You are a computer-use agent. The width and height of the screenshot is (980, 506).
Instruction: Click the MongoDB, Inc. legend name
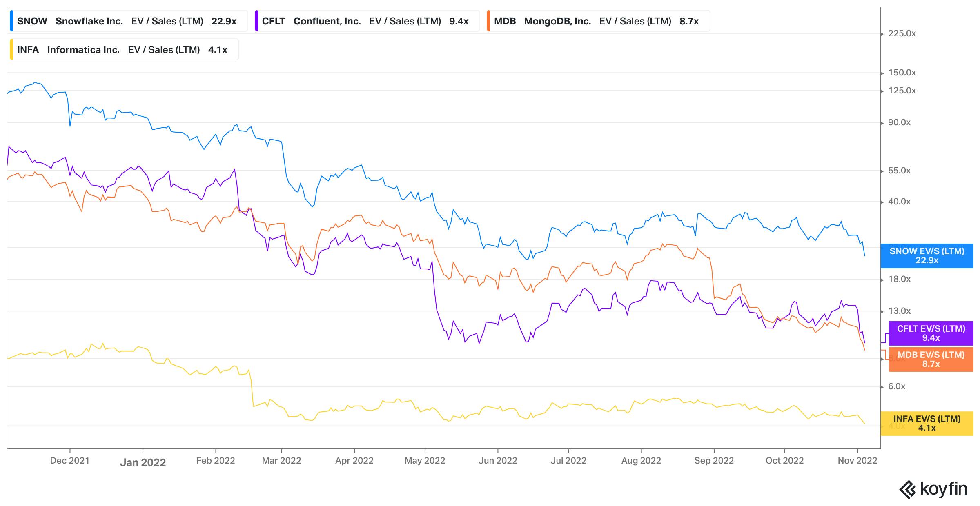(557, 21)
